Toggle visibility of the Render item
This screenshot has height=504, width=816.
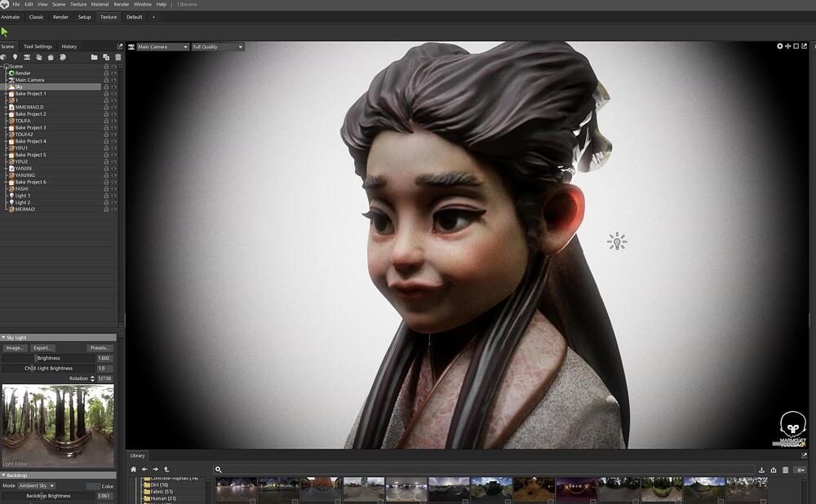click(x=114, y=73)
